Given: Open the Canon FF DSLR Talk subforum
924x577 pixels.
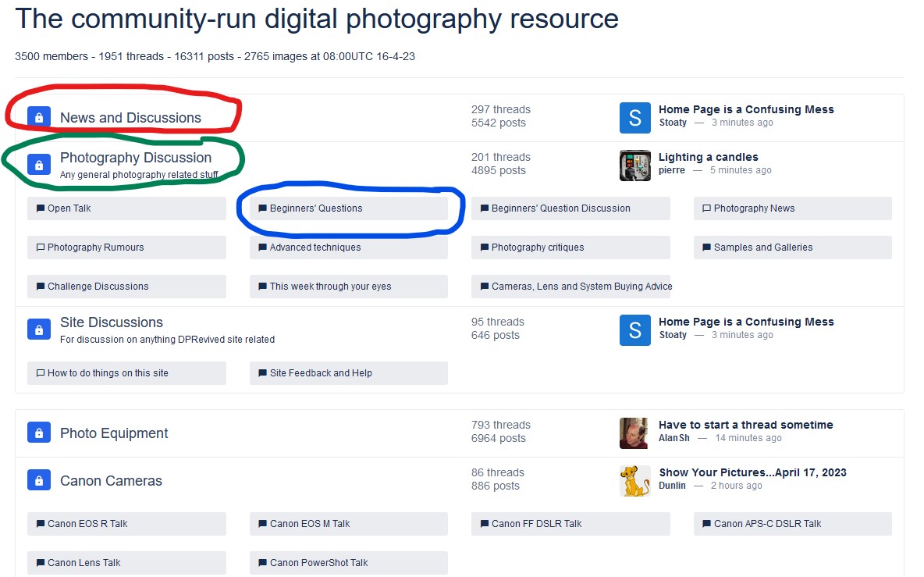Looking at the screenshot, I should pos(570,524).
